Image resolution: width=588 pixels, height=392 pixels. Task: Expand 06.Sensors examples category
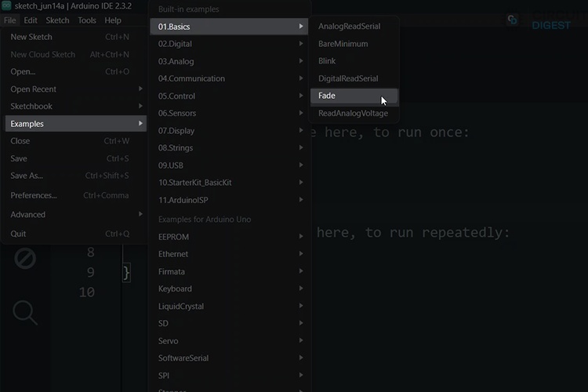click(x=229, y=113)
